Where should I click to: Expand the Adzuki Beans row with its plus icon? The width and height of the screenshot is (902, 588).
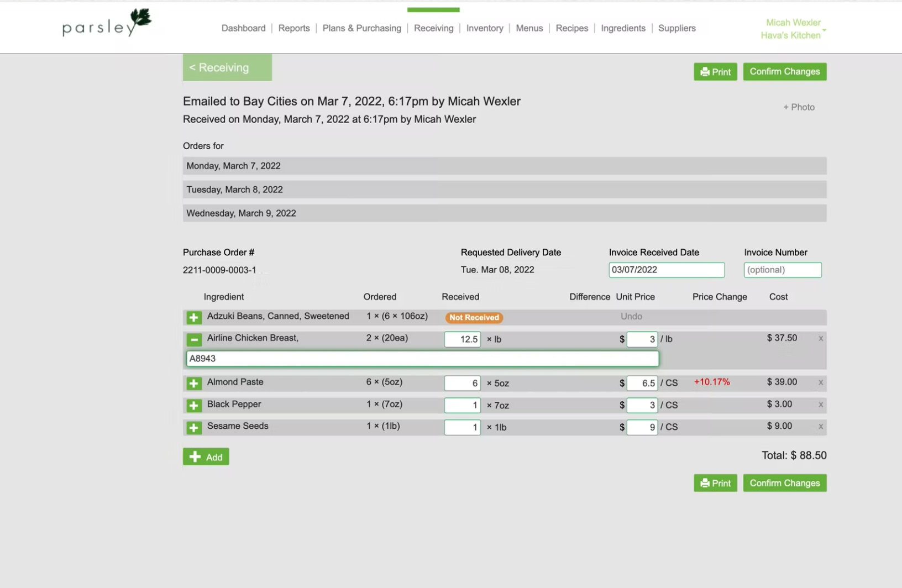pos(193,317)
